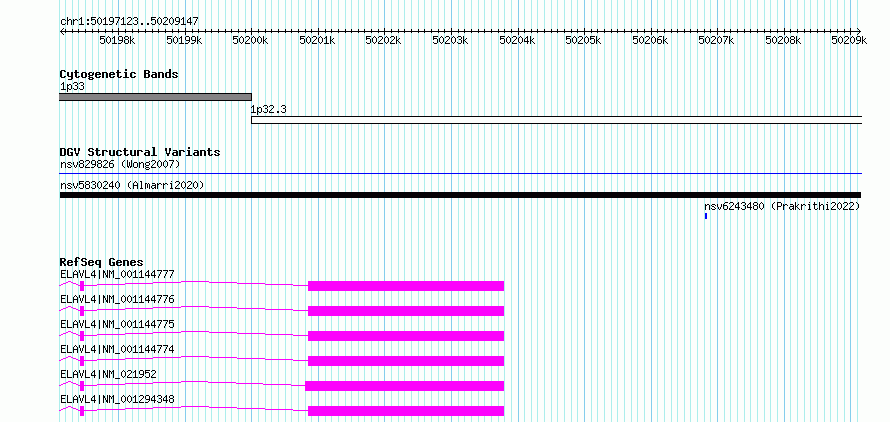Click the small exon of NM_001144777
Viewport: 890px width, 422px height.
82,286
